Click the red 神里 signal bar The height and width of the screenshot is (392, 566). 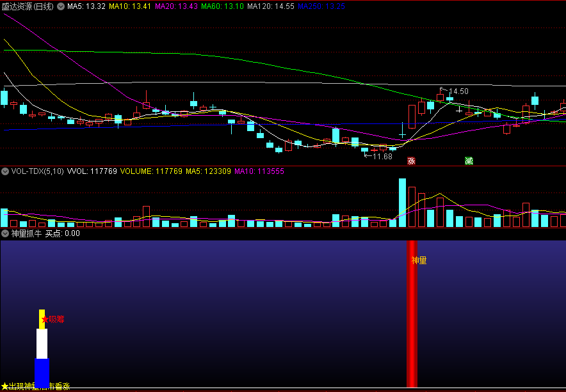pos(412,314)
